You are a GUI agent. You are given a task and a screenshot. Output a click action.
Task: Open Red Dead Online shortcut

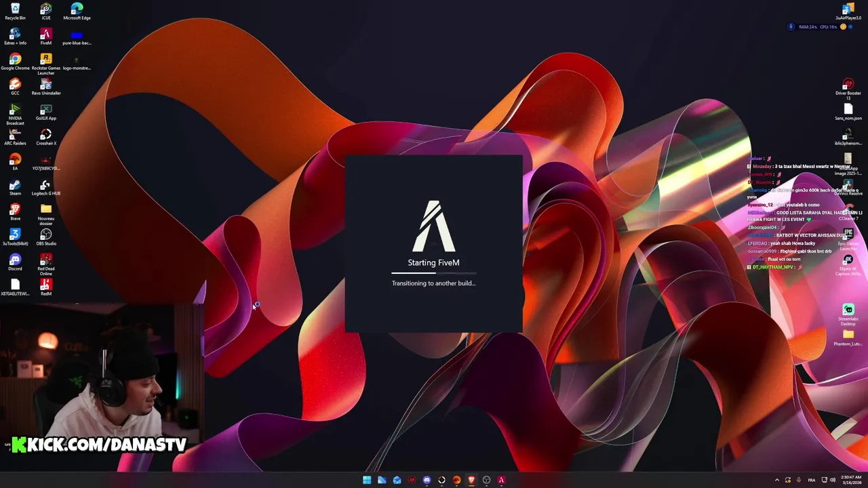click(45, 264)
